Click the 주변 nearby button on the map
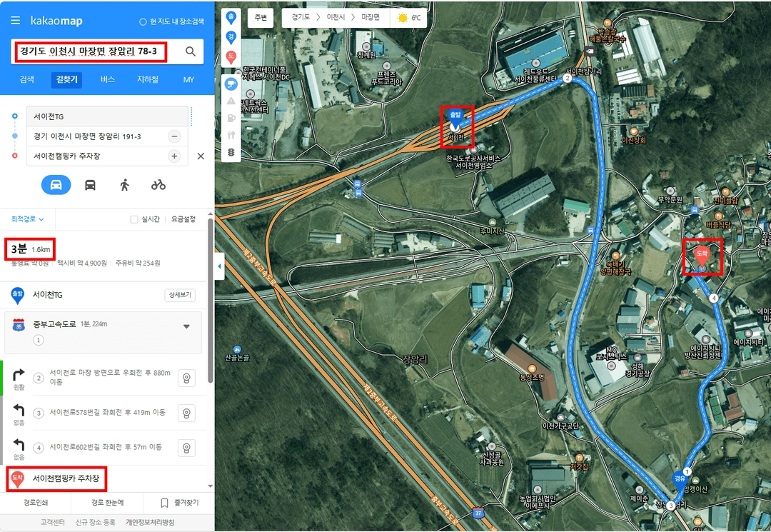The image size is (771, 532). [261, 18]
